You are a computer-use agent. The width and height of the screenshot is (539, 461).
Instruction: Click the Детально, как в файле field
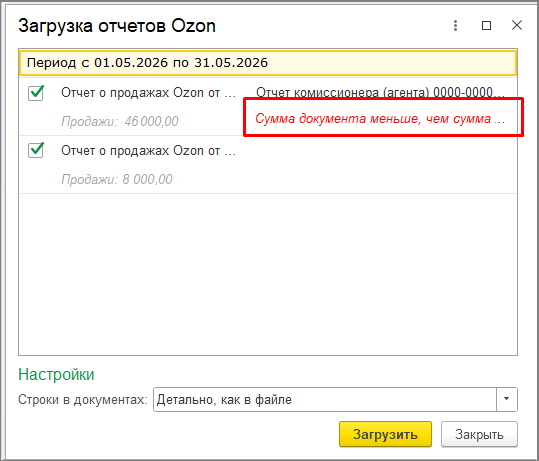(325, 399)
